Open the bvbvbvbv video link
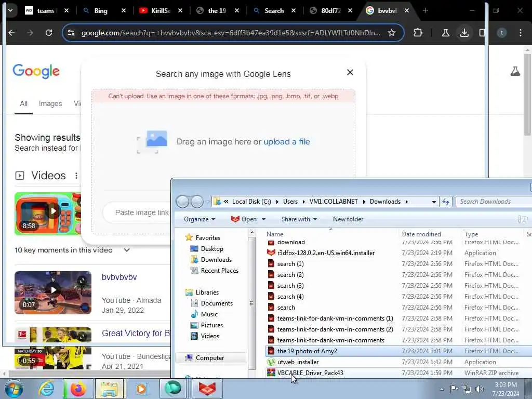 [x=119, y=277]
